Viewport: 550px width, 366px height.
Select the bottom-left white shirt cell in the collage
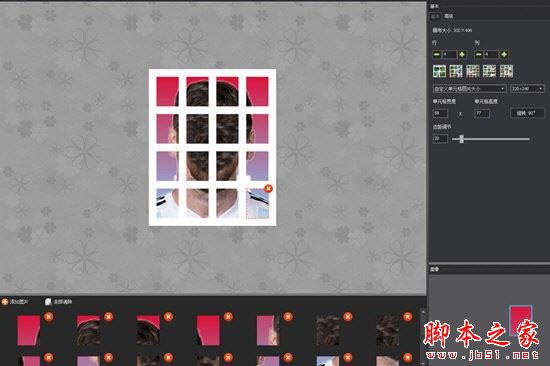click(167, 203)
